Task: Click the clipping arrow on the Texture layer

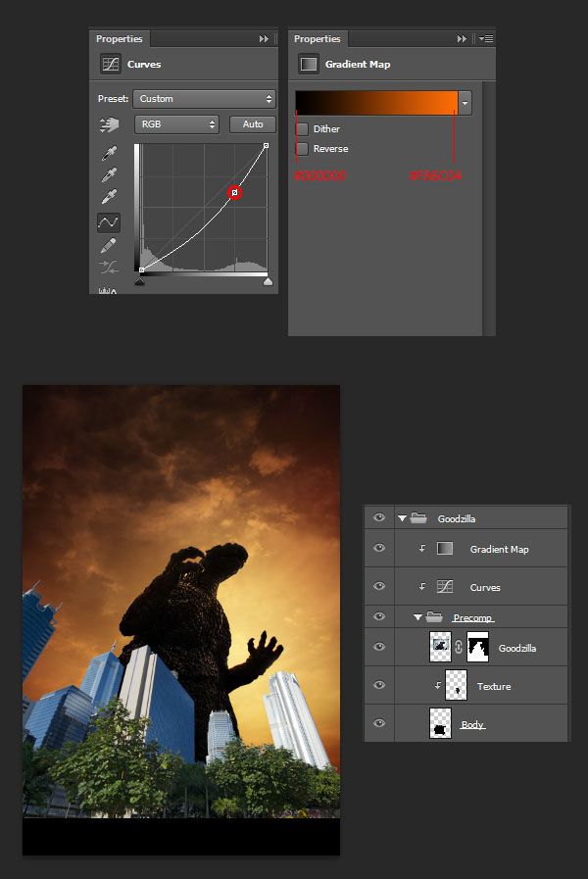Action: coord(438,685)
